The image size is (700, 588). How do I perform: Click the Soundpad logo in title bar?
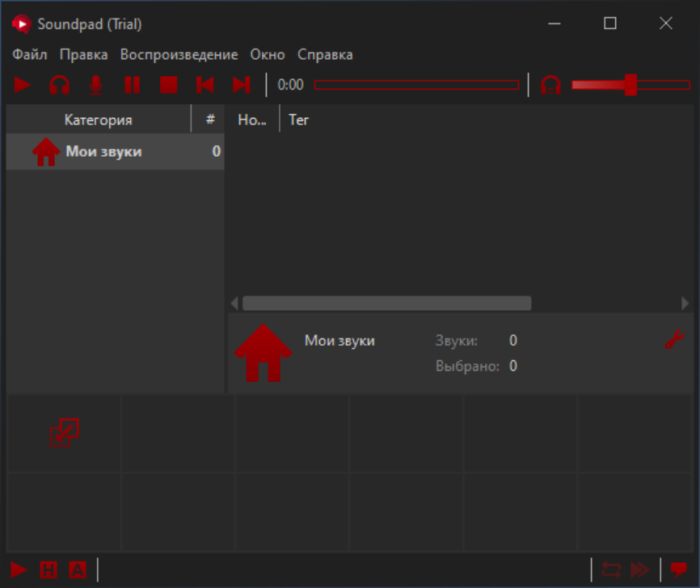(22, 23)
